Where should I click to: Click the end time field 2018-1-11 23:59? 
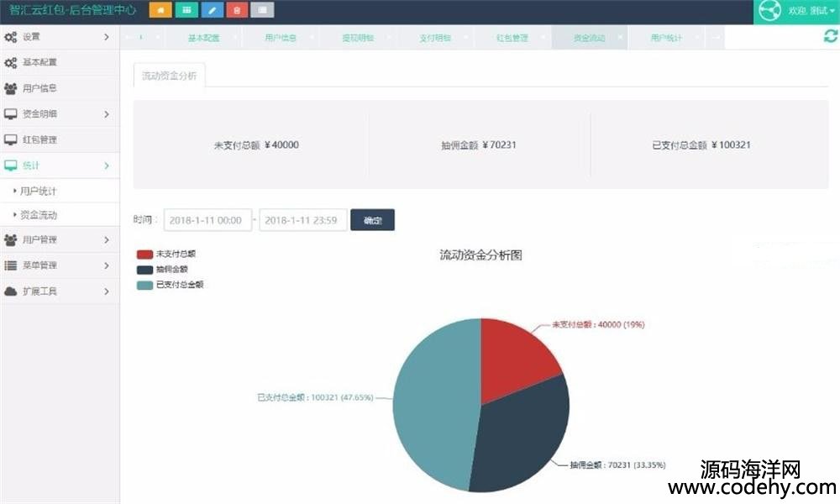point(302,220)
